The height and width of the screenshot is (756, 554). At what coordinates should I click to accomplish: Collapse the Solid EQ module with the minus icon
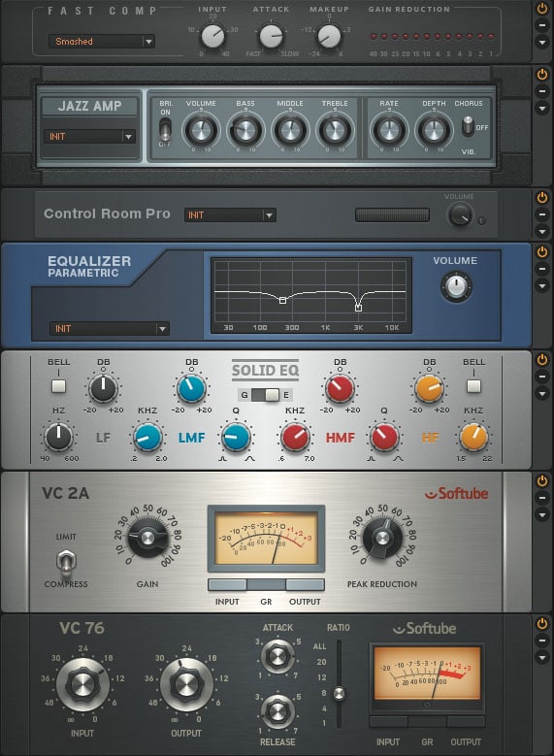pyautogui.click(x=542, y=377)
